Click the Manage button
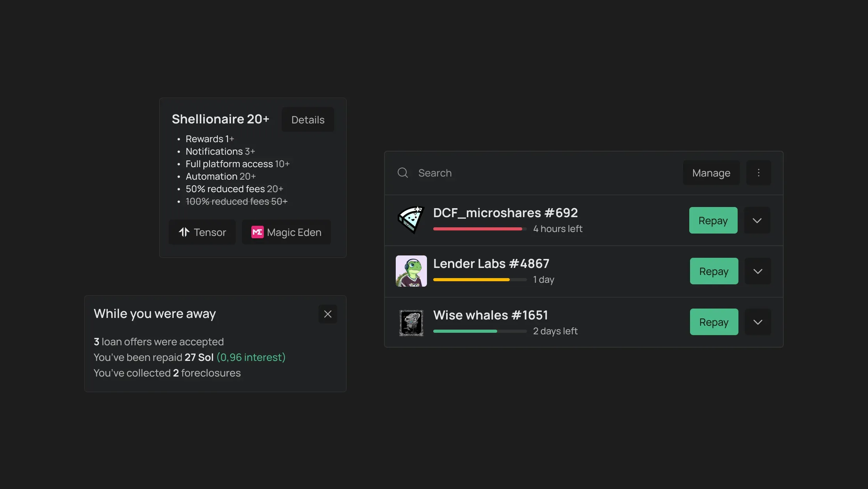Viewport: 868px width, 489px height. (x=711, y=173)
